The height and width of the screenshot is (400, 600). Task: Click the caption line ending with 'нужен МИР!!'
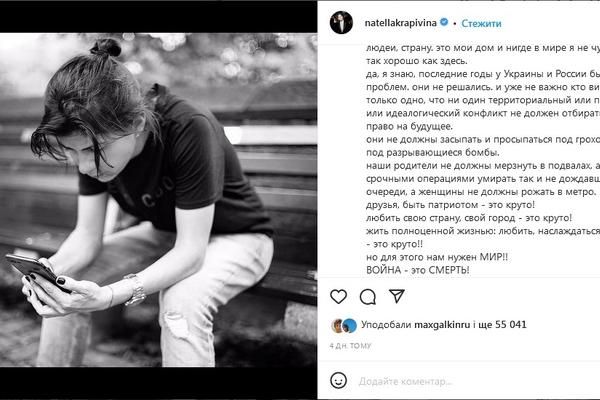point(437,257)
